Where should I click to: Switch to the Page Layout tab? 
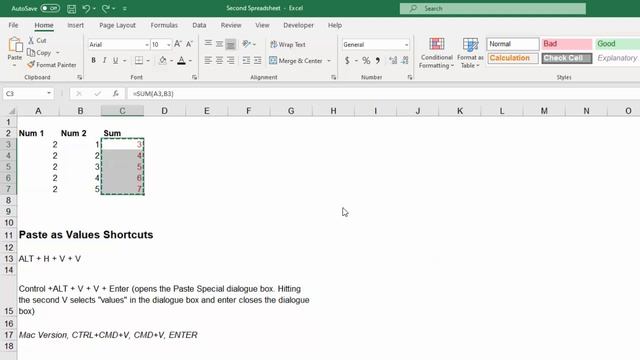(x=118, y=25)
